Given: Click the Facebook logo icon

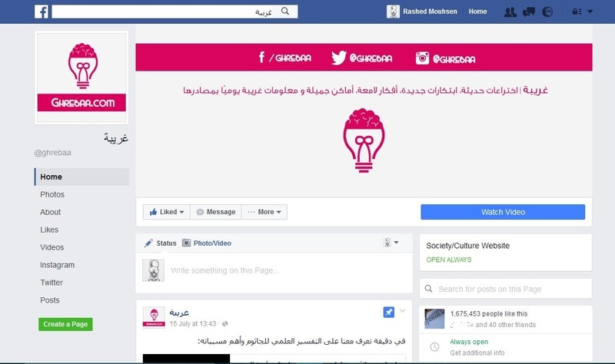Looking at the screenshot, I should pyautogui.click(x=42, y=12).
